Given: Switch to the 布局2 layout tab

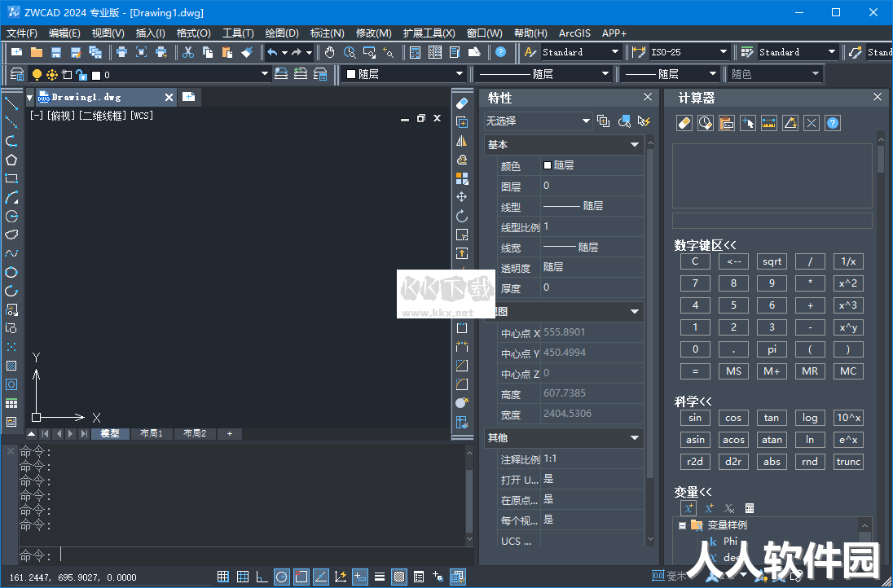Looking at the screenshot, I should pos(195,434).
